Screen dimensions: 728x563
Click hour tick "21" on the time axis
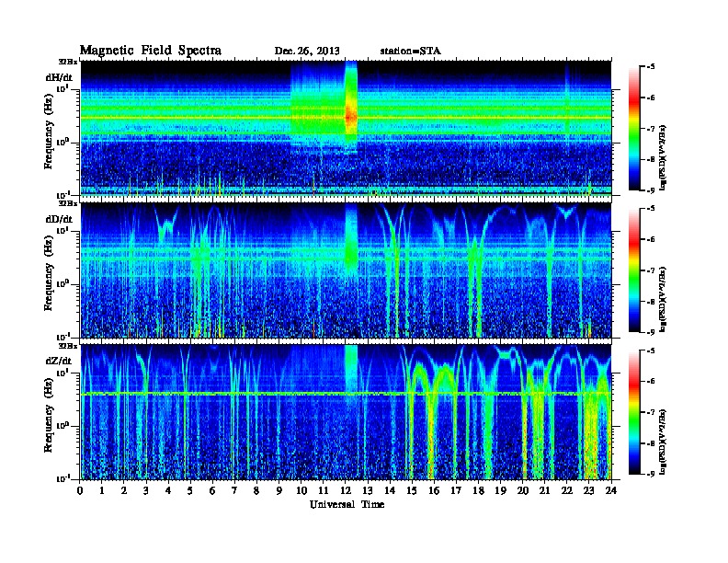coord(544,490)
